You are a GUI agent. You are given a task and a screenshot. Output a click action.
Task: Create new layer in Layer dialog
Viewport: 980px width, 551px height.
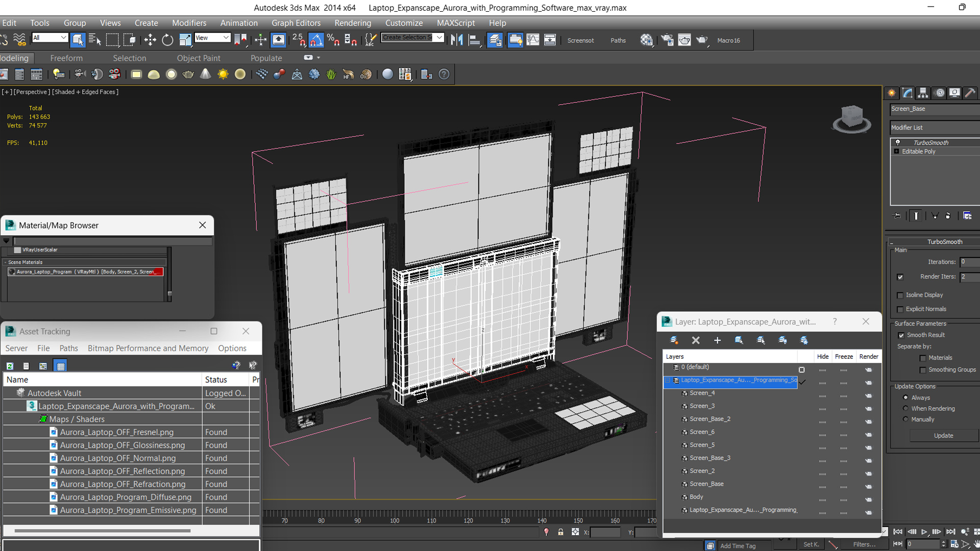click(x=674, y=340)
